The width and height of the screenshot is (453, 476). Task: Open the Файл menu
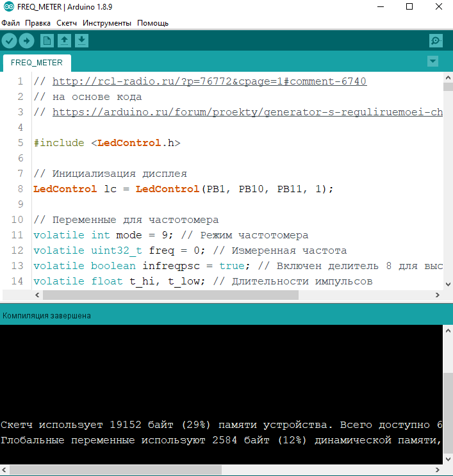point(10,23)
